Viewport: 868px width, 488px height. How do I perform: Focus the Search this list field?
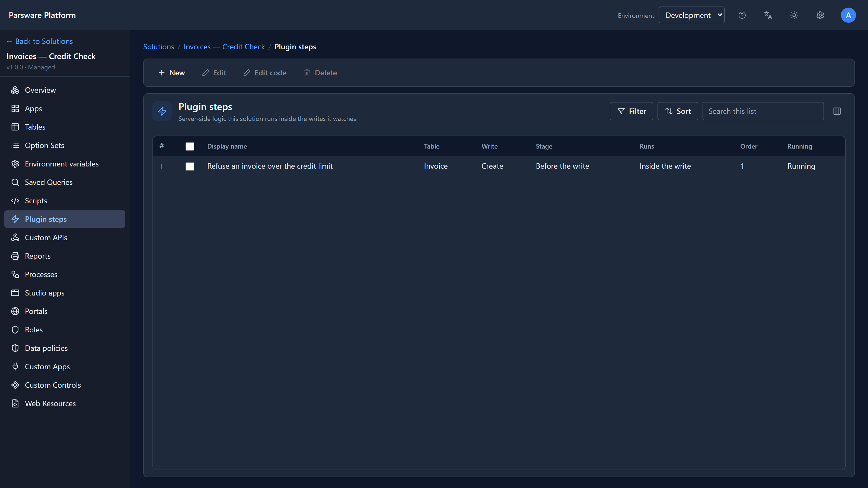(x=763, y=111)
